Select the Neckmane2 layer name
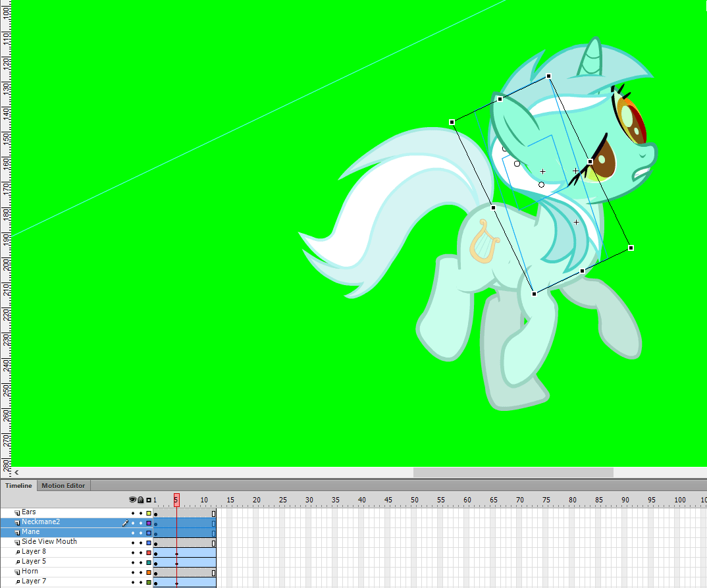707x588 pixels. point(41,522)
